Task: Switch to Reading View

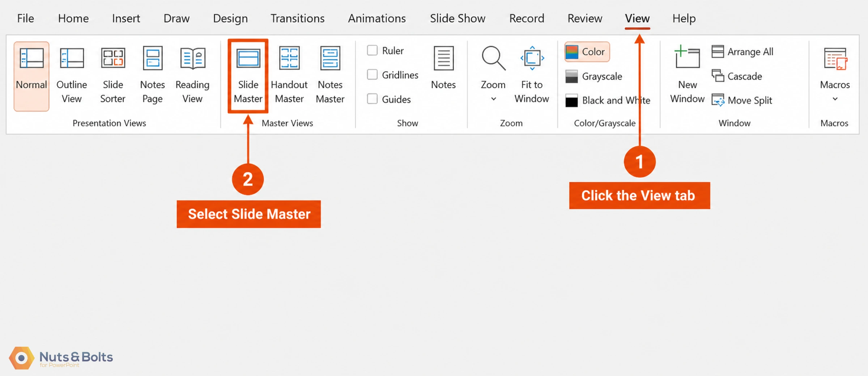Action: (x=192, y=76)
